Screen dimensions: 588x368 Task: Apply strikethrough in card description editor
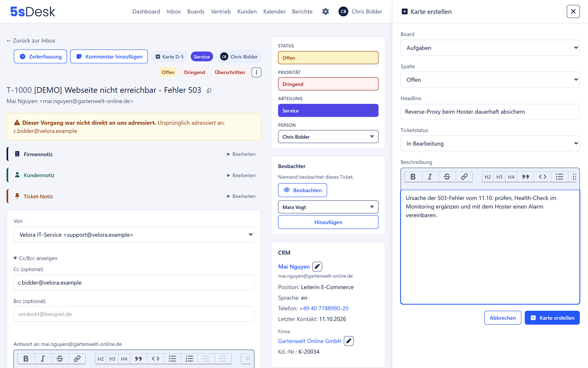point(447,177)
